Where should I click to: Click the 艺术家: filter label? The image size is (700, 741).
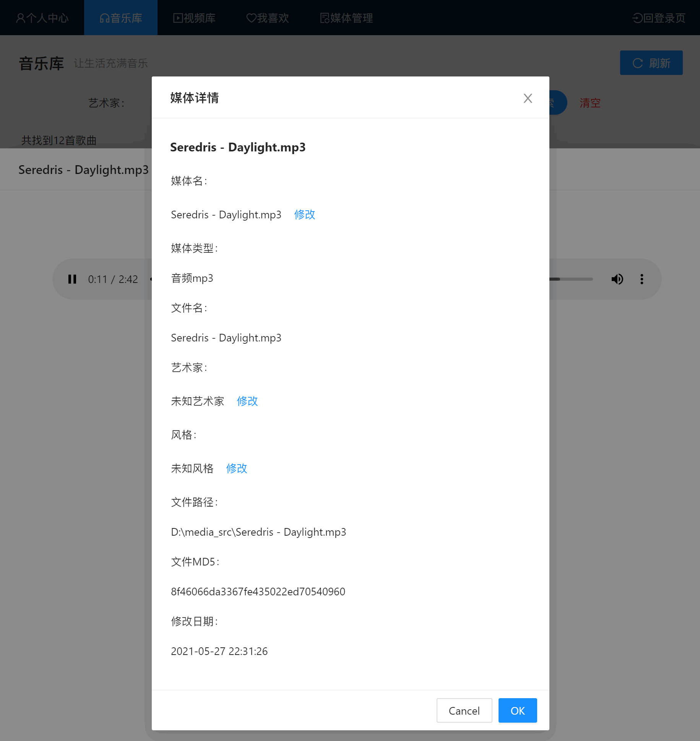107,103
